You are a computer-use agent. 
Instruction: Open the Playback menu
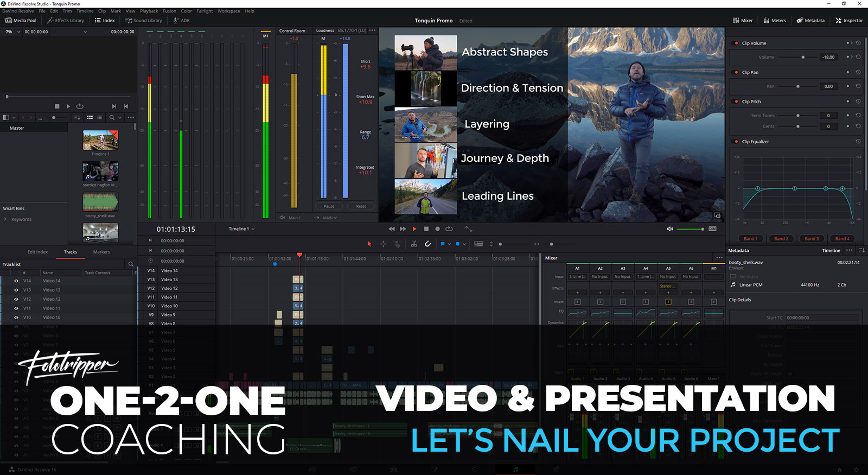click(149, 11)
